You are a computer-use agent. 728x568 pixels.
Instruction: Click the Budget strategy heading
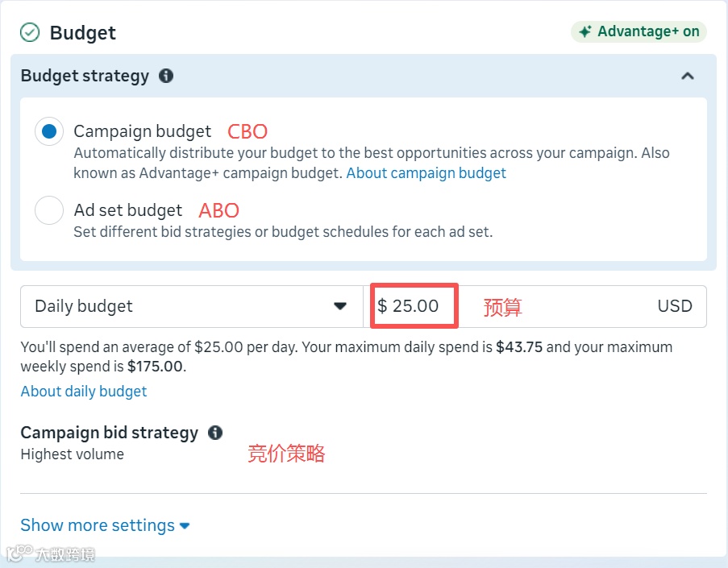[x=85, y=76]
